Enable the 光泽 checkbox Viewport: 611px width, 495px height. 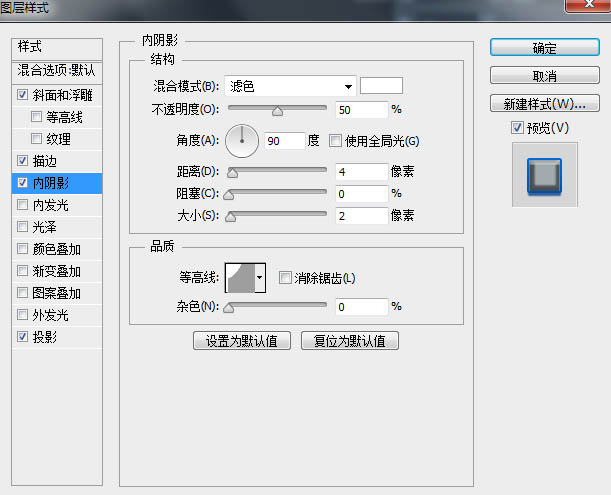coord(22,226)
